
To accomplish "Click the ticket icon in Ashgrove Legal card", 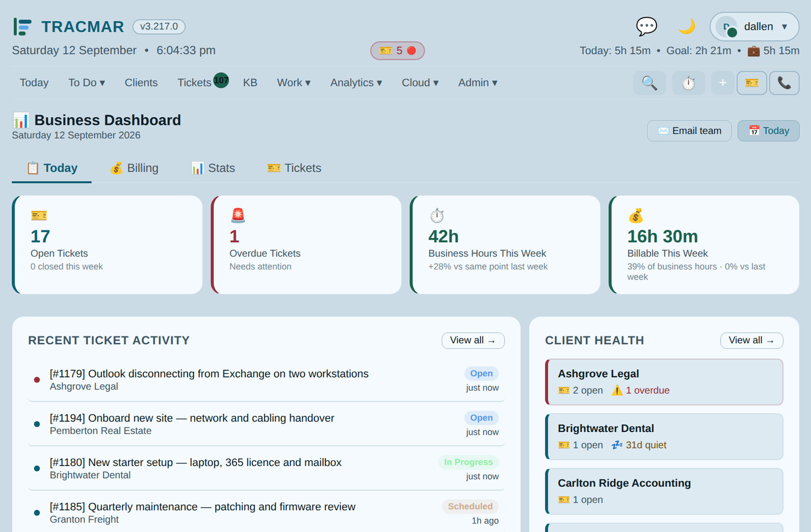I will click(x=564, y=390).
